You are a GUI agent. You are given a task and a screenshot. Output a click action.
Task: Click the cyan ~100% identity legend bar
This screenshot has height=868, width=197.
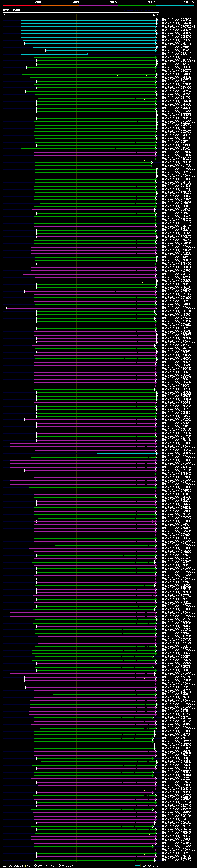175,6
